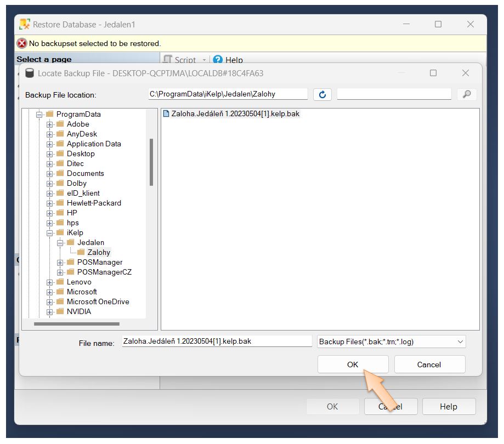Click OK in Locate Backup File dialog
Viewport: 504px width, 444px height.
pyautogui.click(x=353, y=365)
